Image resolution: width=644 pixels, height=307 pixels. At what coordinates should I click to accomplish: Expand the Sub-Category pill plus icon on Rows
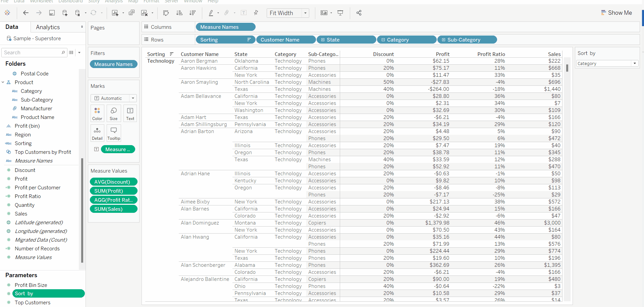443,40
